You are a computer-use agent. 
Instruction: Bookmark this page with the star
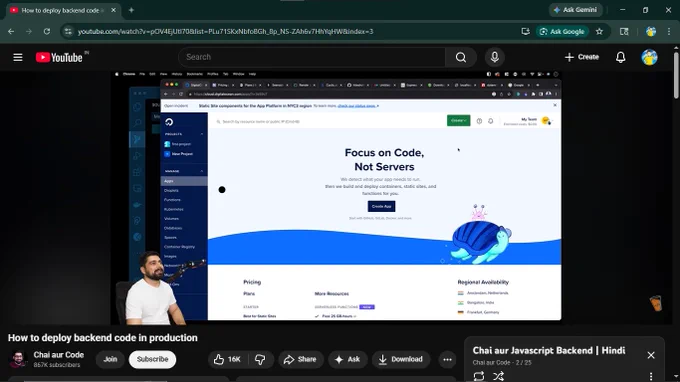coord(599,31)
